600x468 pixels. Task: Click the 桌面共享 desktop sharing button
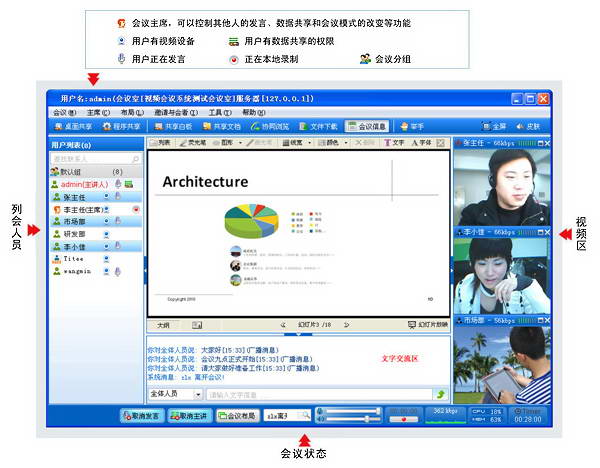coord(73,127)
